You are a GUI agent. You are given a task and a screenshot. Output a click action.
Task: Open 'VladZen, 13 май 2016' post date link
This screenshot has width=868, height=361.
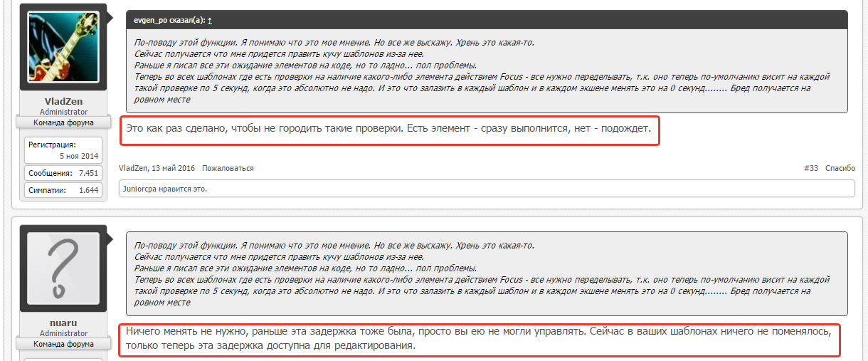[x=157, y=168]
